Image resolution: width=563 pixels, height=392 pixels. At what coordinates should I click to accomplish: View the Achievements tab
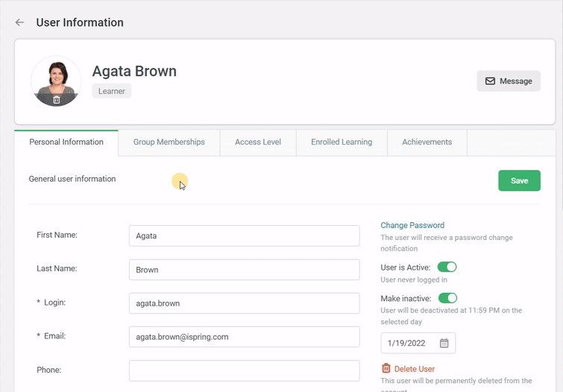click(427, 142)
